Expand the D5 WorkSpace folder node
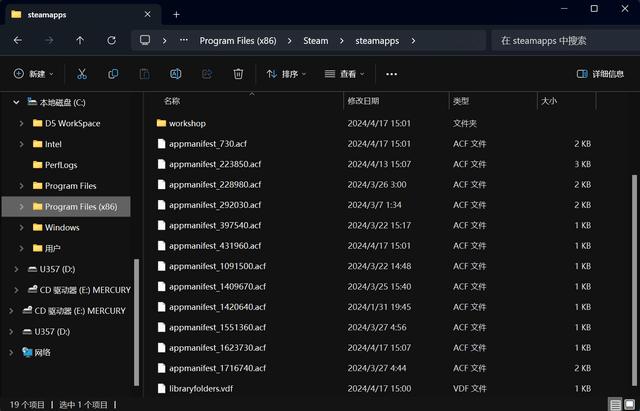 pos(21,123)
